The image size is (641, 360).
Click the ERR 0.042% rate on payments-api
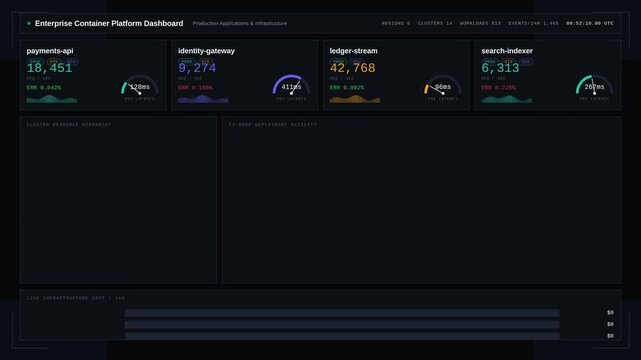click(44, 87)
